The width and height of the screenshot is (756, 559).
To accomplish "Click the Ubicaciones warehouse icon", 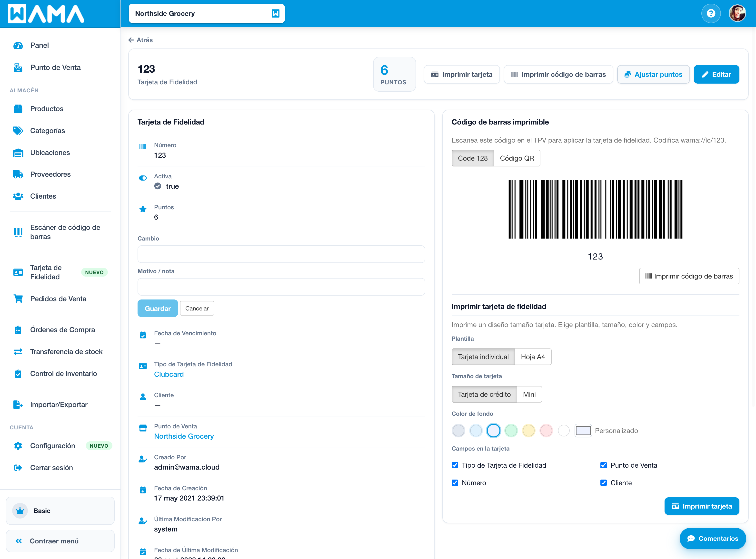I will [18, 153].
